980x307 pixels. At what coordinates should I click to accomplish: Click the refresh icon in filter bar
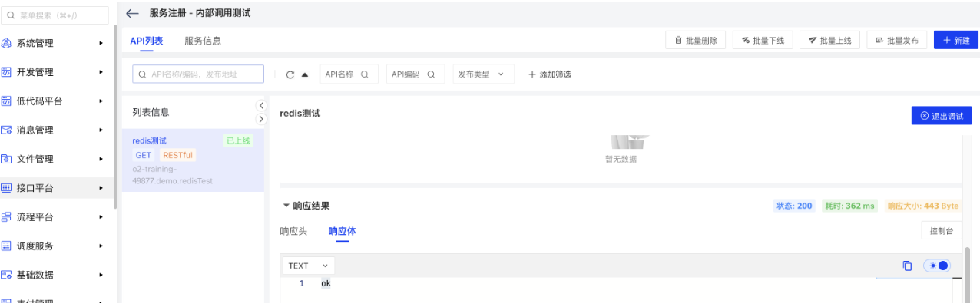[x=290, y=74]
